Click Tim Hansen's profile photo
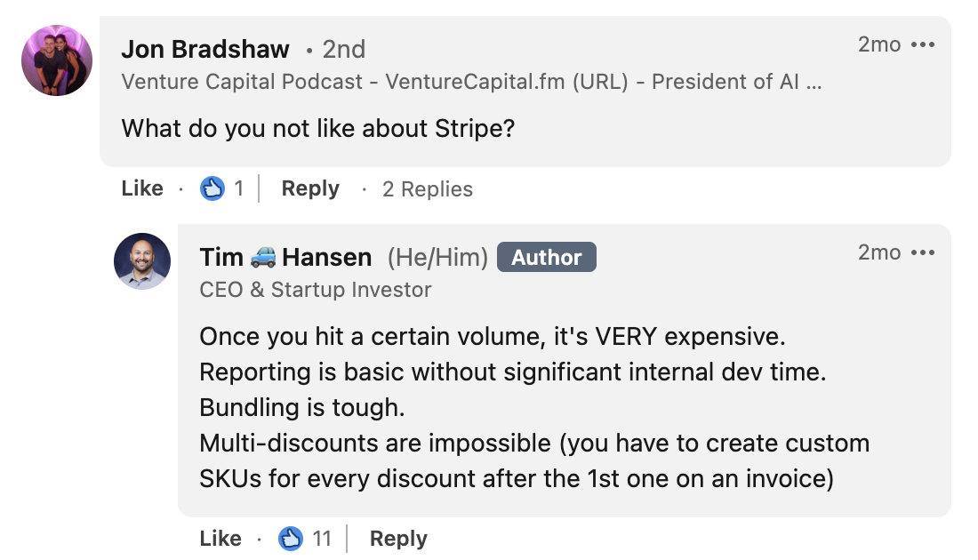Image resolution: width=978 pixels, height=560 pixels. point(142,261)
